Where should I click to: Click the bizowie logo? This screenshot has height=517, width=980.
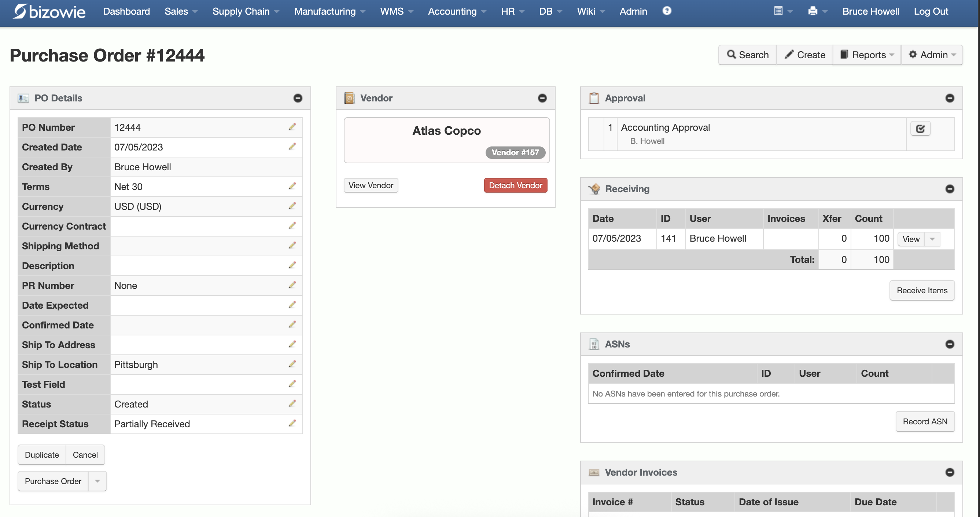49,11
